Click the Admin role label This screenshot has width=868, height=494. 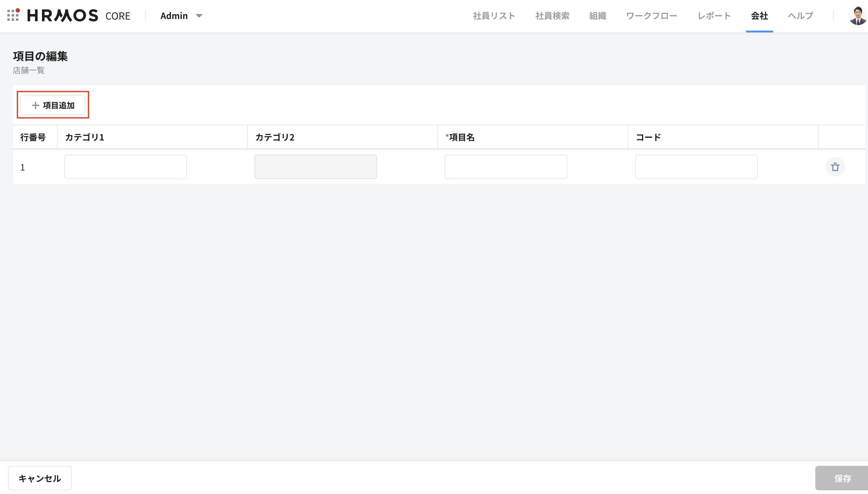click(174, 16)
